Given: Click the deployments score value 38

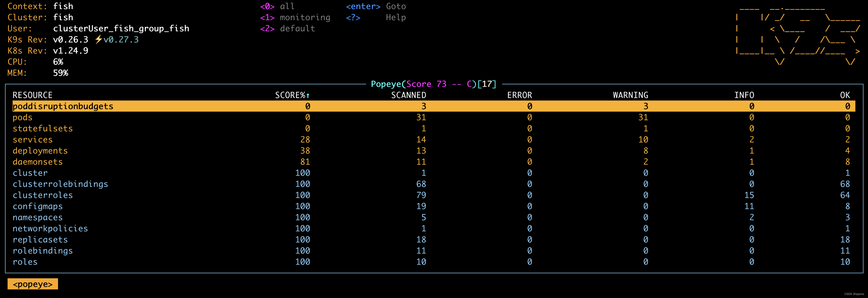Looking at the screenshot, I should click(x=305, y=151).
